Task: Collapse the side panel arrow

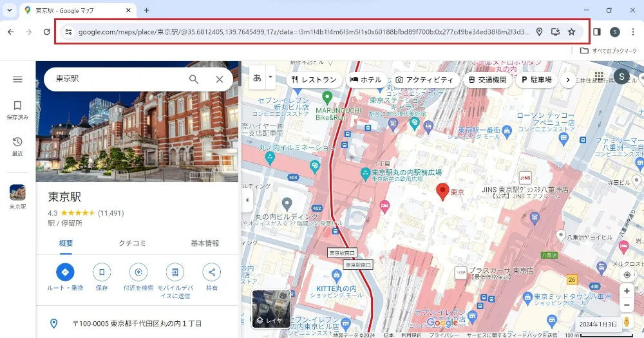Action: (247, 200)
